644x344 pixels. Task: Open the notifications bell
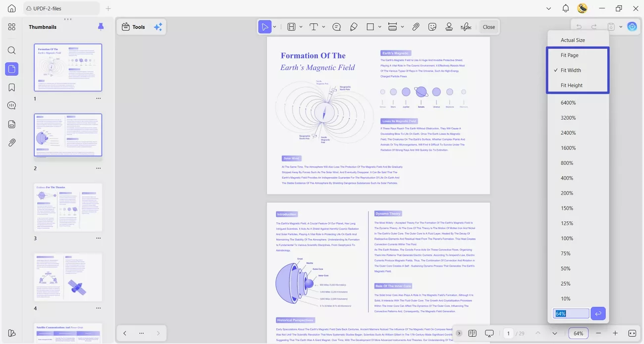(x=565, y=8)
